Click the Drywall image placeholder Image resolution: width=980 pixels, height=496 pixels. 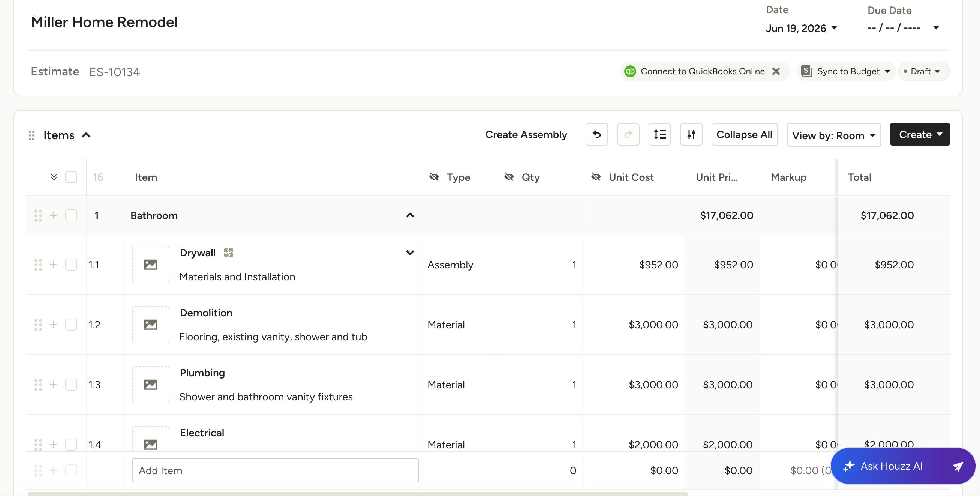tap(151, 265)
